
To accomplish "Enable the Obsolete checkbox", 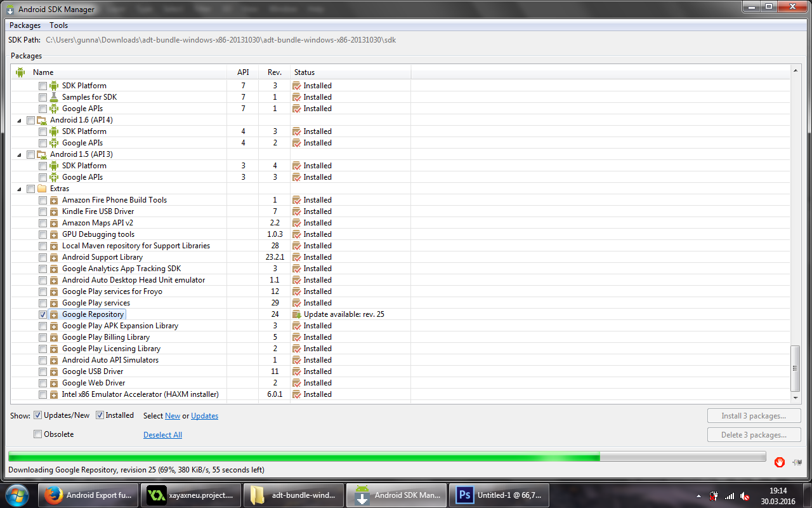I will (38, 434).
